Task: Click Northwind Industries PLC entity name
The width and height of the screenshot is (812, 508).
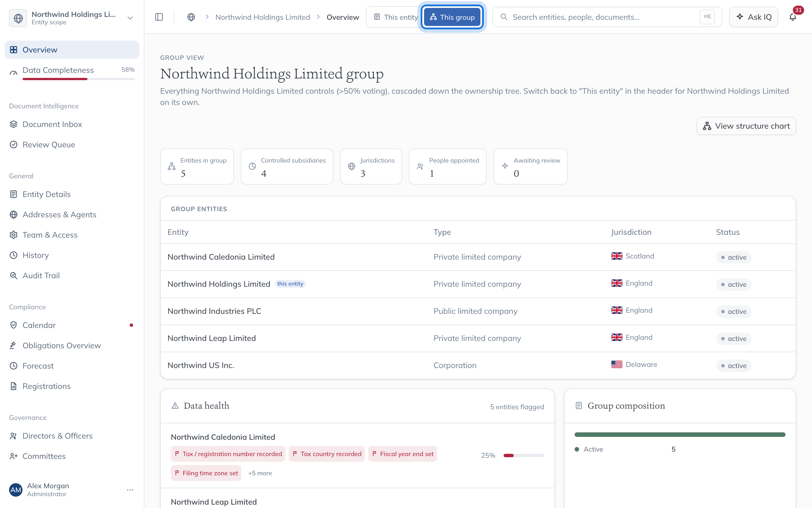Action: [214, 311]
